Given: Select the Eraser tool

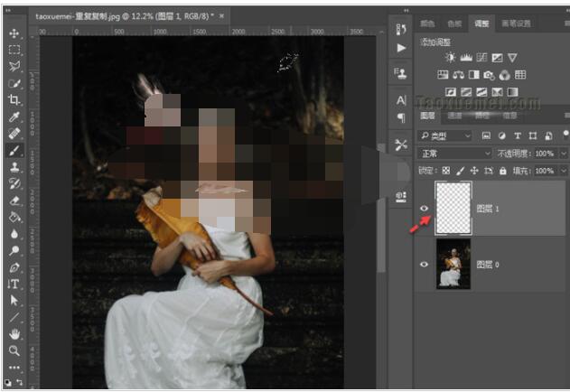Looking at the screenshot, I should (14, 201).
